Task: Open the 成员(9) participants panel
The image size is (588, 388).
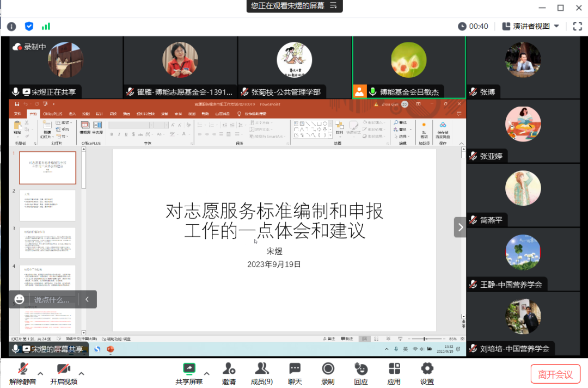Action: point(262,369)
